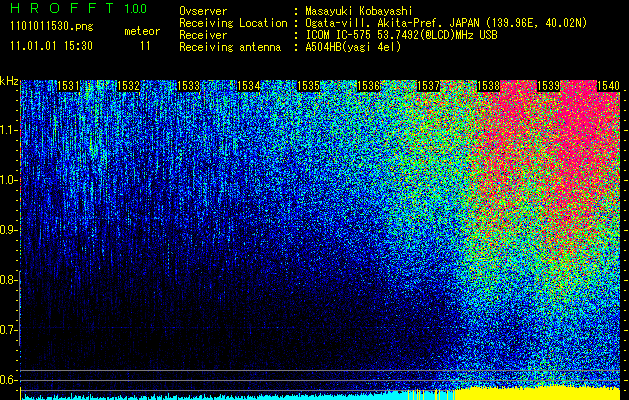Viewport: 629px width, 400px height.
Task: Click the date stamp 11.01.01 15:30
Action: [x=51, y=46]
